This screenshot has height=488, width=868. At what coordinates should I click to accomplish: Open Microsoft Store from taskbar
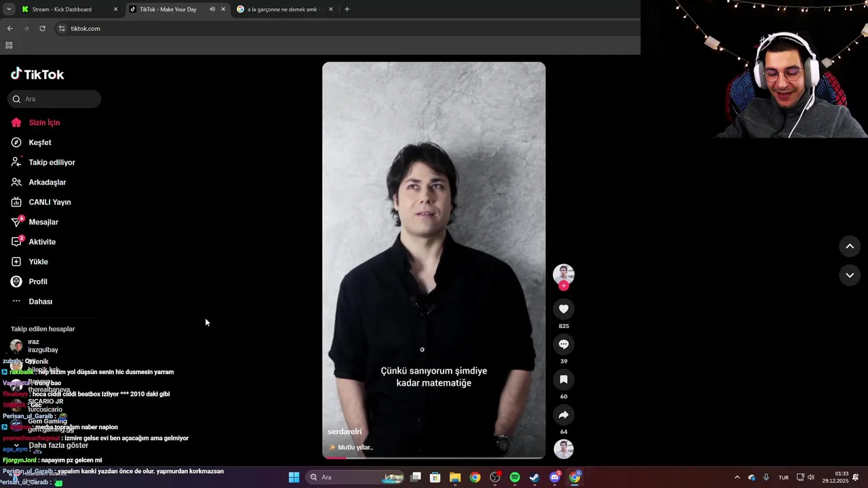[435, 477]
